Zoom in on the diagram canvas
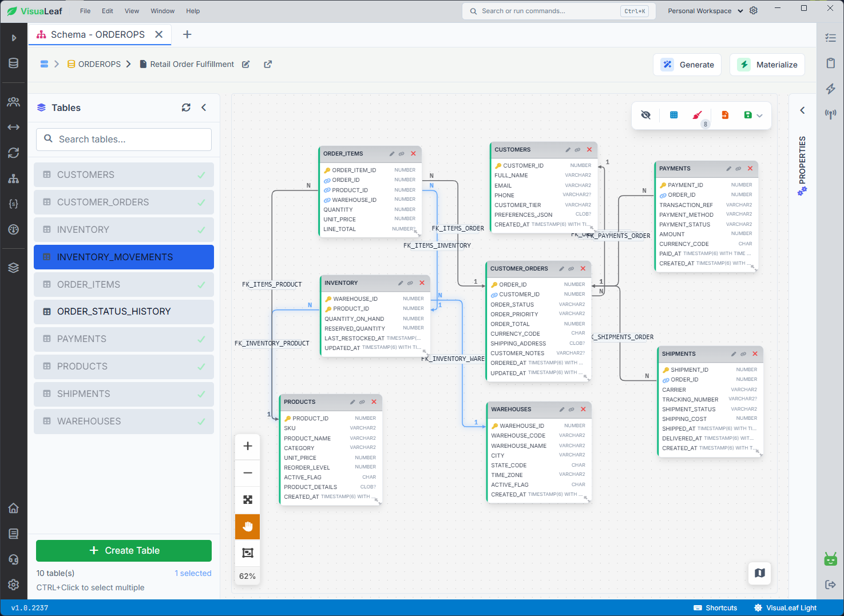 point(248,446)
